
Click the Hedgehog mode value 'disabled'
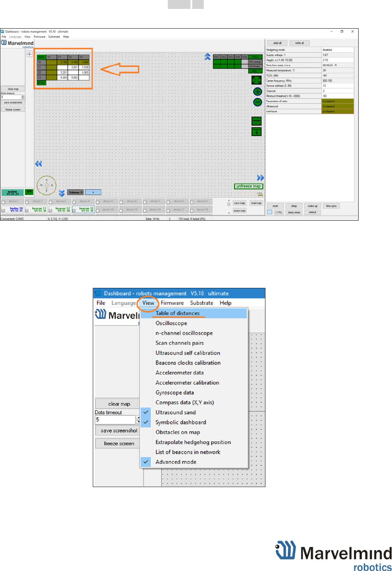pyautogui.click(x=337, y=50)
